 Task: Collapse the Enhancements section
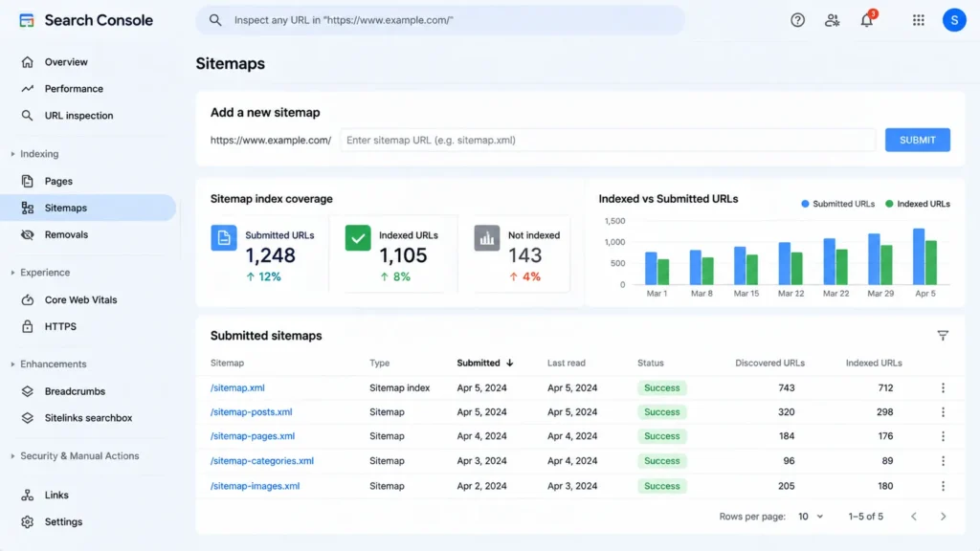[12, 364]
